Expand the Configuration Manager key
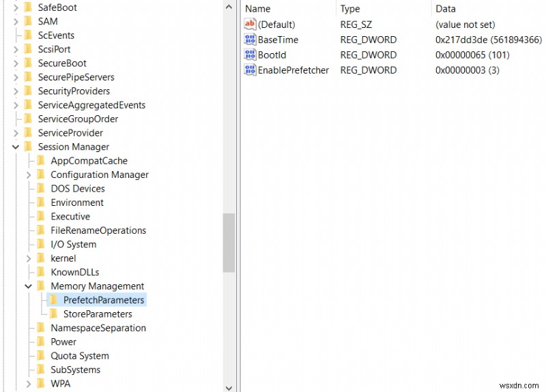 [x=29, y=175]
